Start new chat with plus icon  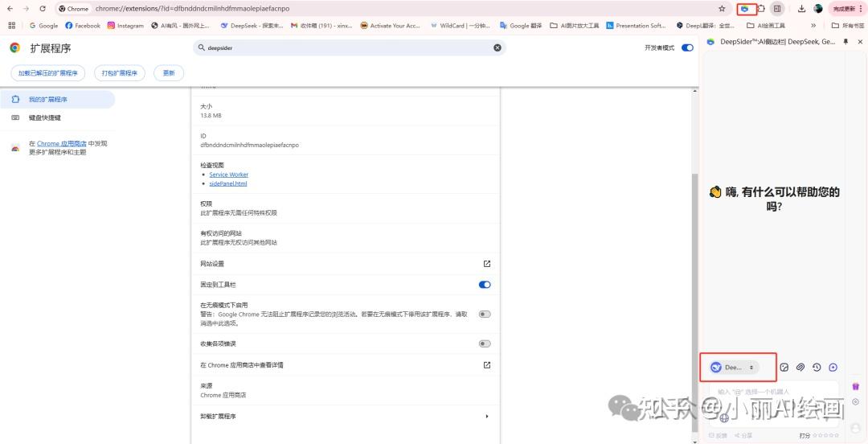coord(833,367)
